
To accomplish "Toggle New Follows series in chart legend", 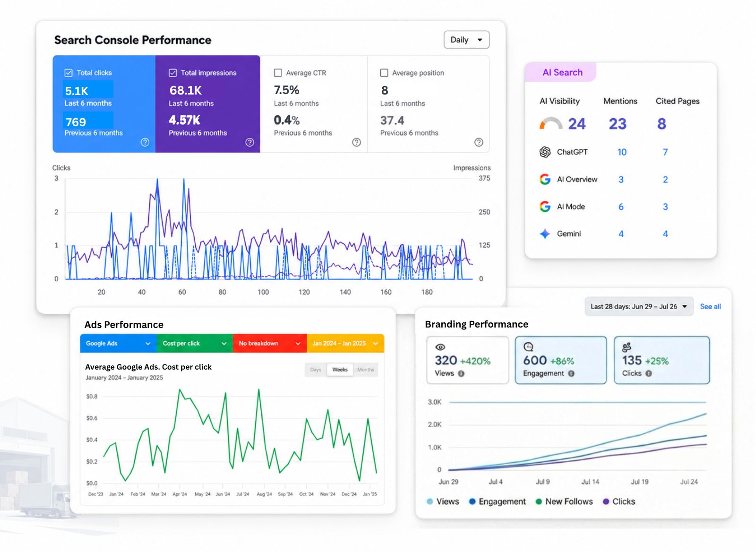I will [x=564, y=501].
